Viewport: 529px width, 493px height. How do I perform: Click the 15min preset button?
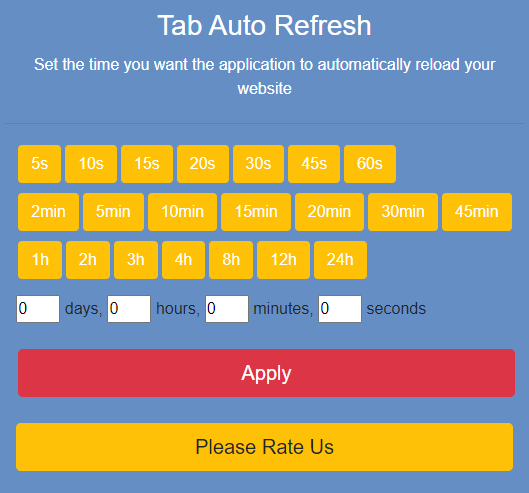(x=256, y=212)
